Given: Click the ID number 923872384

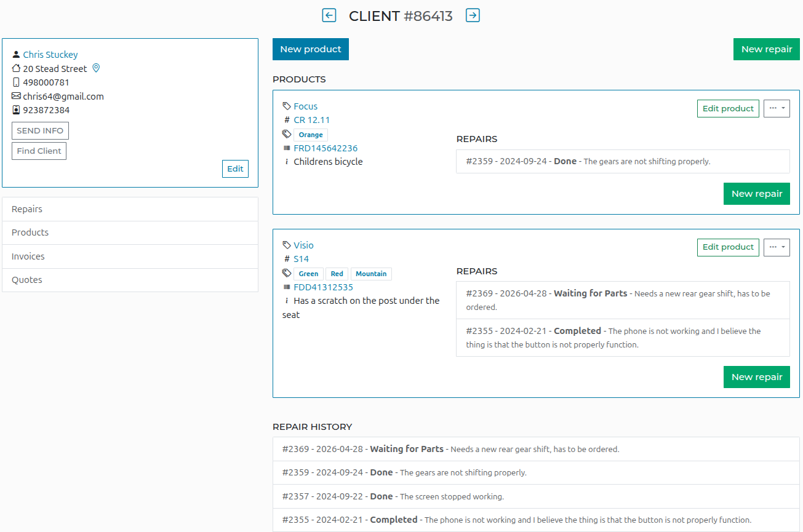Looking at the screenshot, I should (x=46, y=111).
